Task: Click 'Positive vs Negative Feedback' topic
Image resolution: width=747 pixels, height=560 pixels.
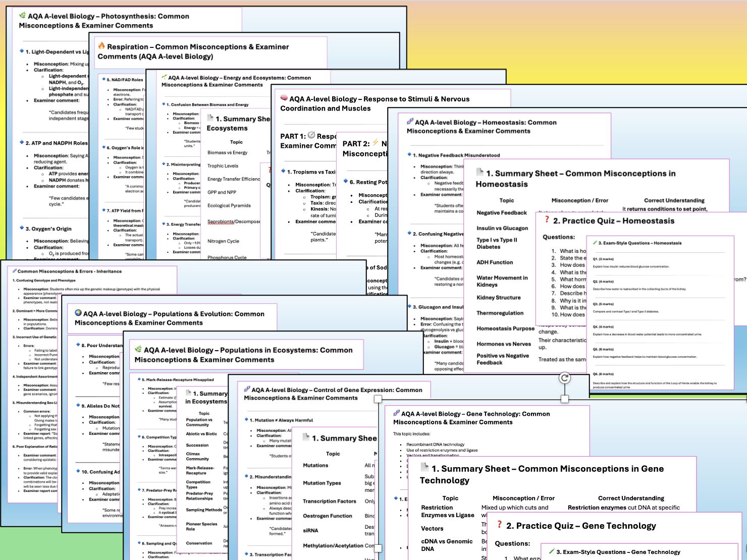Action: [503, 359]
